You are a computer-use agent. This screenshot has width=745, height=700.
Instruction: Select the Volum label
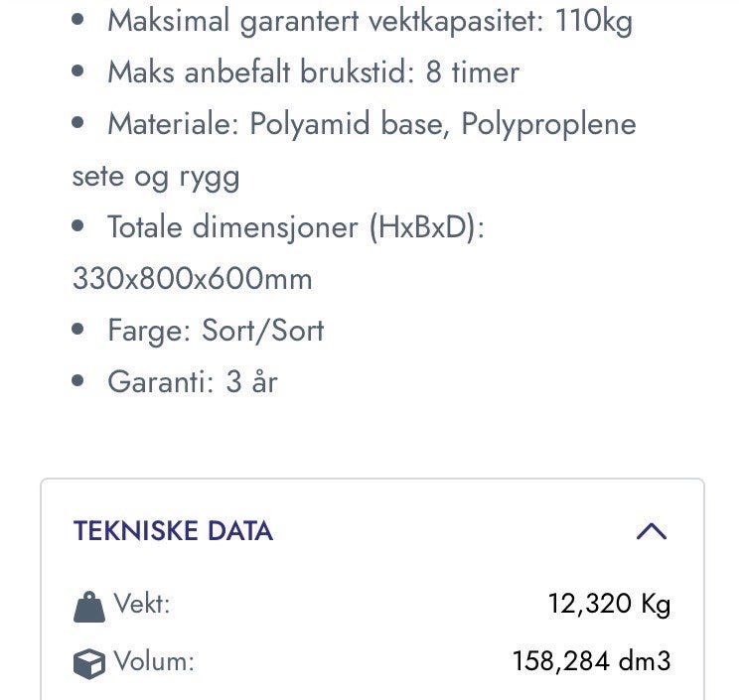pyautogui.click(x=153, y=661)
